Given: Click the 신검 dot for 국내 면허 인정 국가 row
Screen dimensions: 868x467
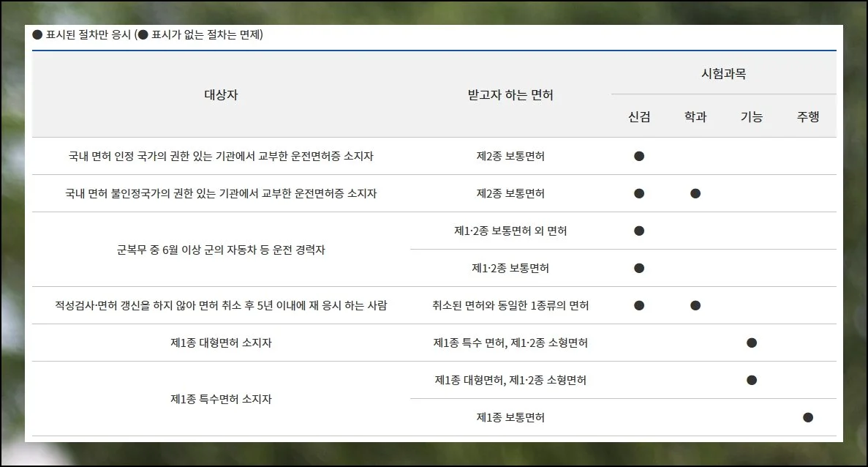Looking at the screenshot, I should (x=639, y=156).
